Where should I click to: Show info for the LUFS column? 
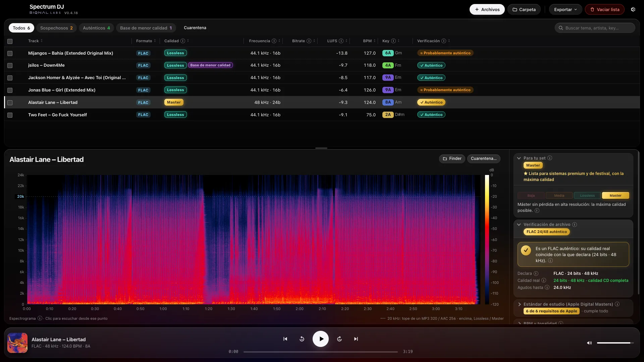[341, 41]
